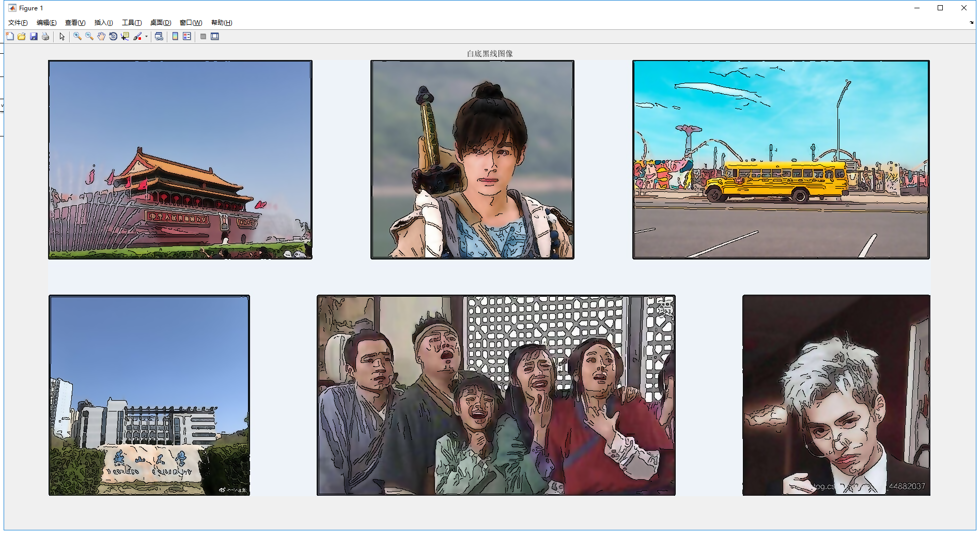Select the Data Cursor tool
Screen dimensions: 980x534
tap(125, 36)
